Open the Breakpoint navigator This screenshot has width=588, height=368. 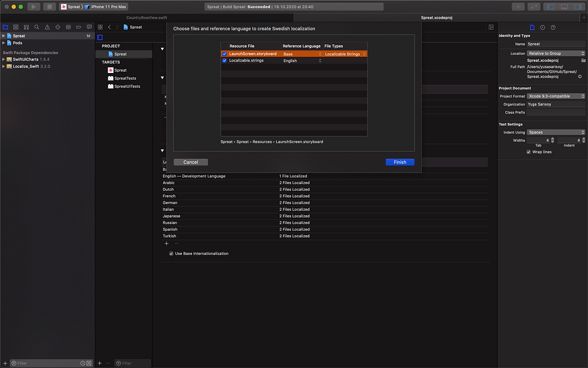[79, 27]
